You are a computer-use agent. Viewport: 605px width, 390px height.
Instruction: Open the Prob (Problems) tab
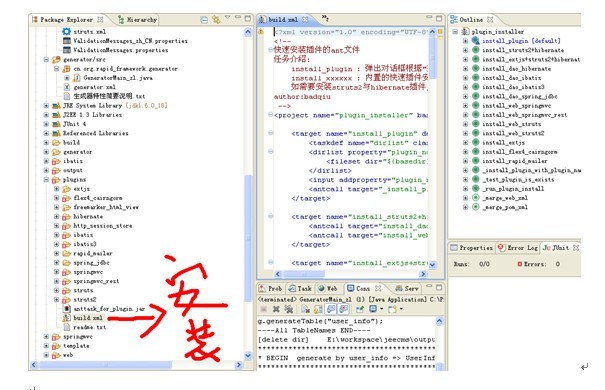click(x=270, y=288)
